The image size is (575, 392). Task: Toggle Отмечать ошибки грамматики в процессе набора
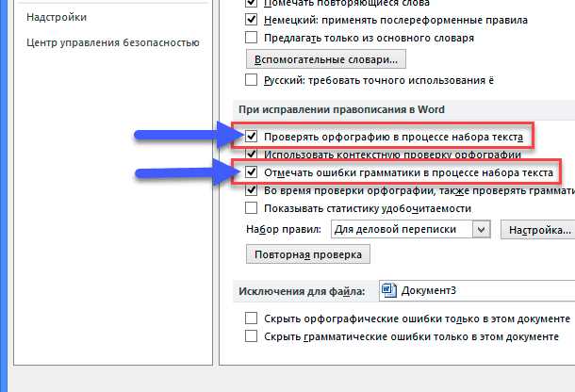click(x=251, y=171)
